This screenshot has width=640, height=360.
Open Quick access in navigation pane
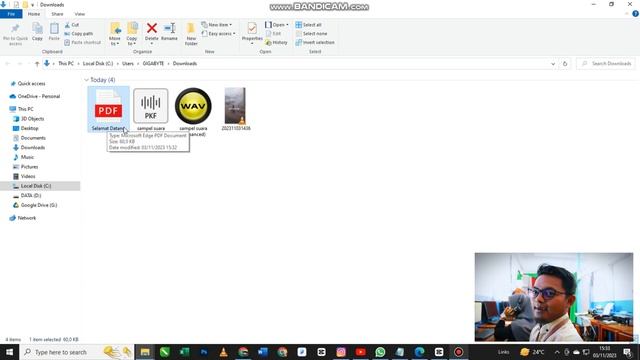click(x=31, y=84)
